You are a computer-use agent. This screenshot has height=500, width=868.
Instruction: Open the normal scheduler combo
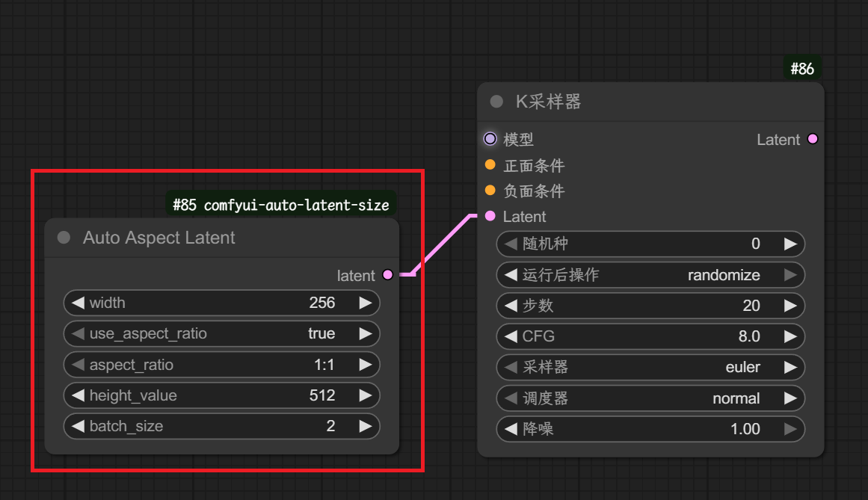[x=736, y=398]
